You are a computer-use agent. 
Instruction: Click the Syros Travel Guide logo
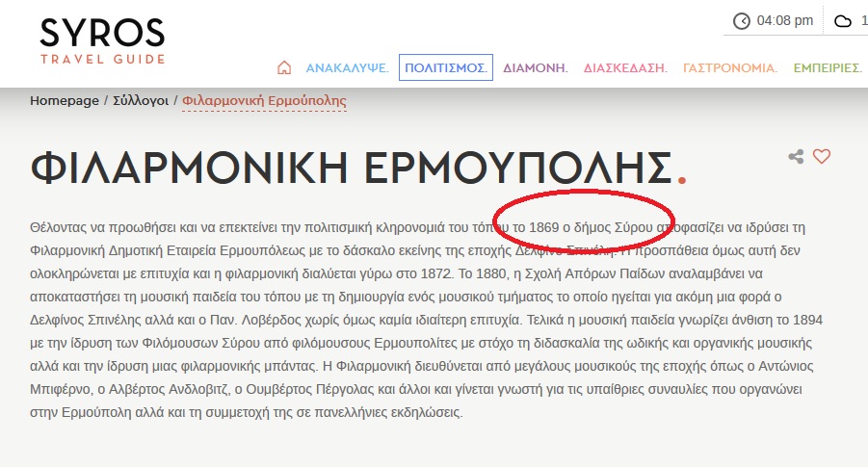[x=102, y=41]
